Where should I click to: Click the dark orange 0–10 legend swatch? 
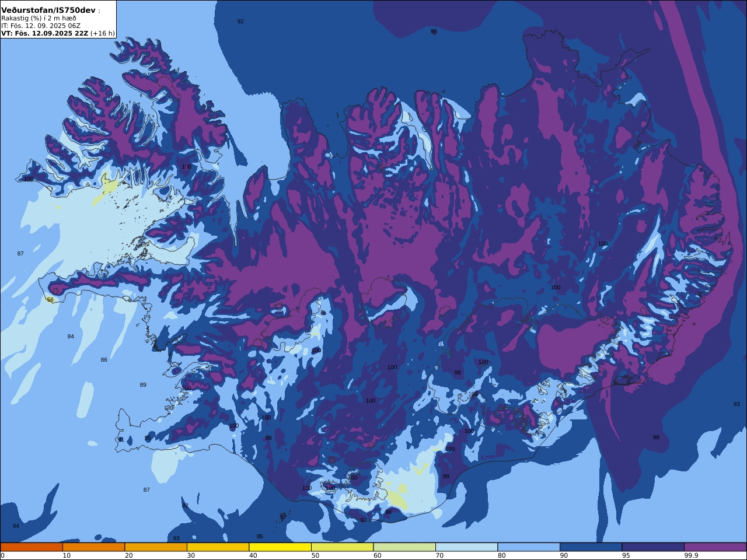tap(32, 547)
